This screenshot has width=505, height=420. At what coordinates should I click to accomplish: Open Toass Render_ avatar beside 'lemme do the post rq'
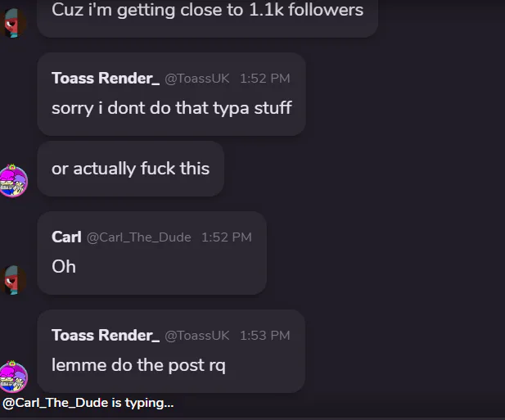tap(14, 377)
